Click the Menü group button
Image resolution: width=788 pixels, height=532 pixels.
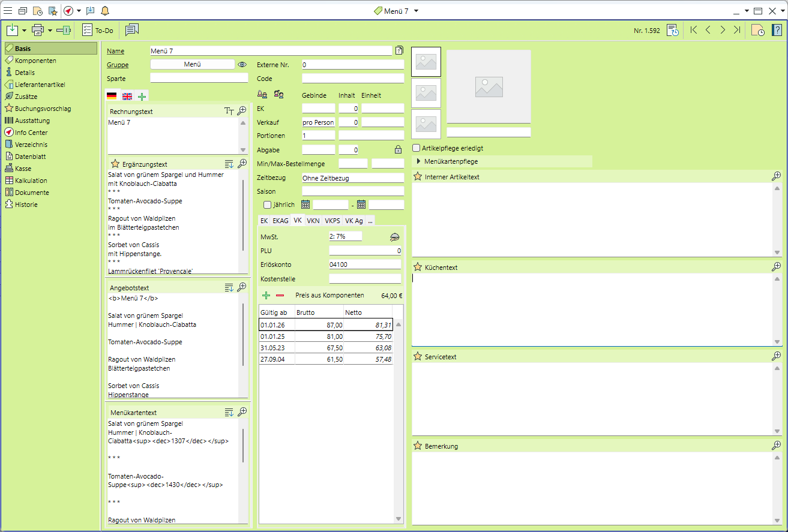pyautogui.click(x=192, y=65)
